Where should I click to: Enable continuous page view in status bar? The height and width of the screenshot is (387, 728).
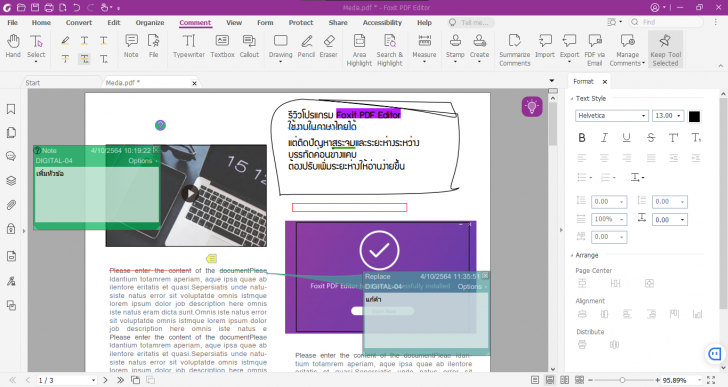coord(550,380)
